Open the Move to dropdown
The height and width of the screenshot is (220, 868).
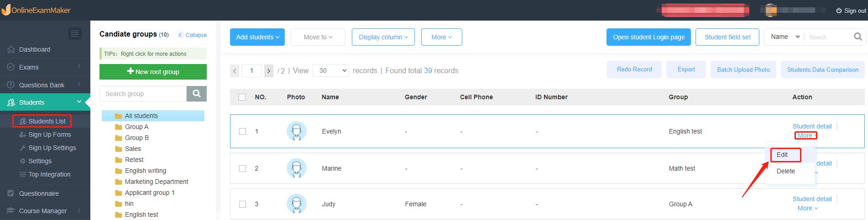(x=318, y=37)
